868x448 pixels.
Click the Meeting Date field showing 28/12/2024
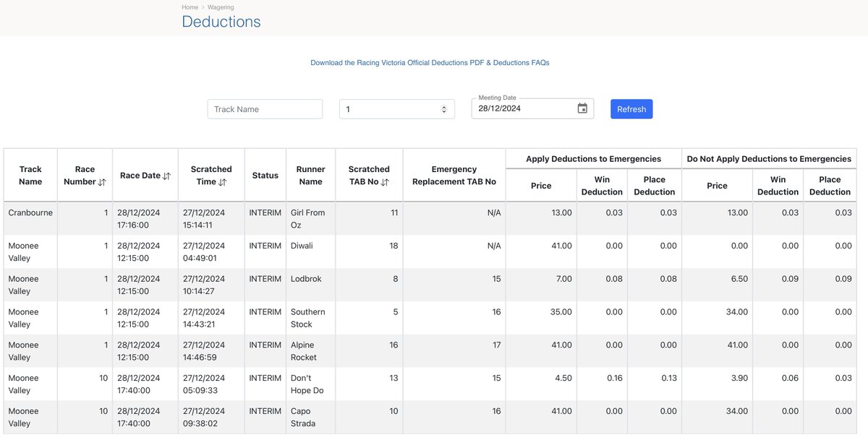[532, 108]
